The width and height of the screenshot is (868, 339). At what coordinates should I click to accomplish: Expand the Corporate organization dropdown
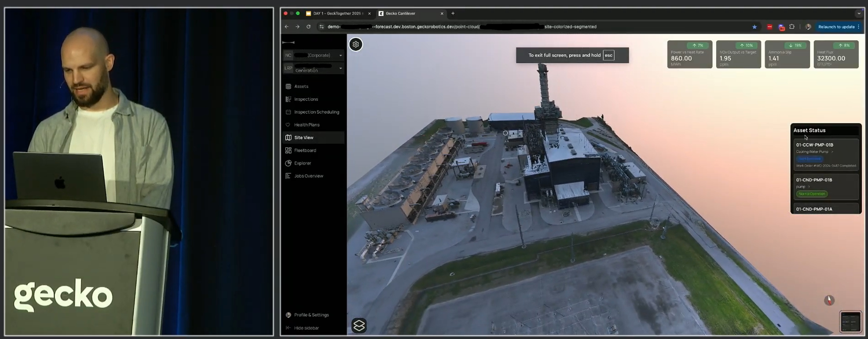pyautogui.click(x=341, y=56)
